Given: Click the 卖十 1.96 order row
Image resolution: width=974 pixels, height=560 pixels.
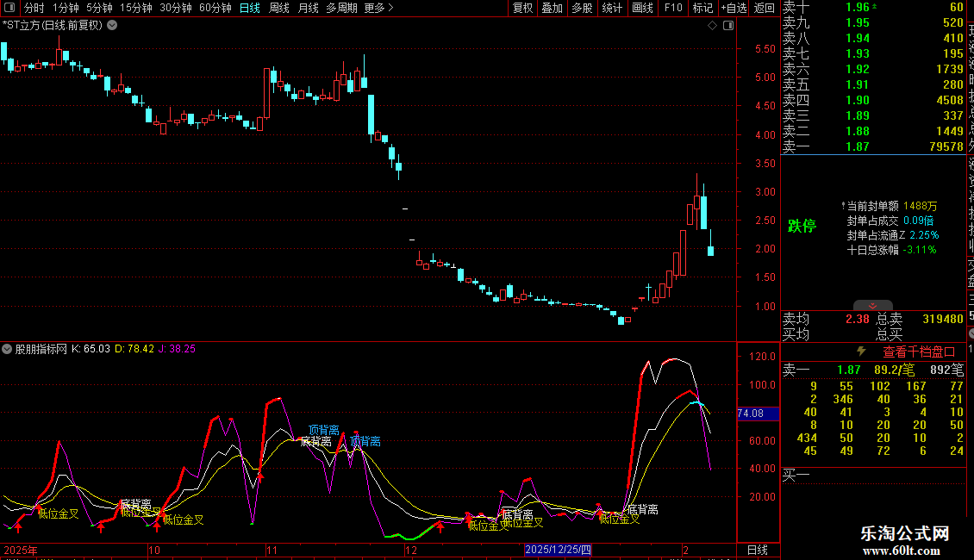Looking at the screenshot, I should coord(873,8).
